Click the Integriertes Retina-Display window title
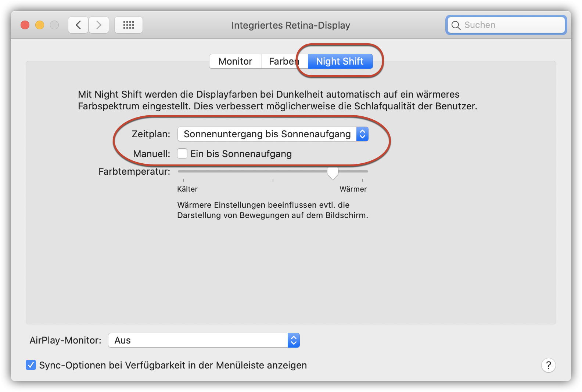 [x=291, y=25]
